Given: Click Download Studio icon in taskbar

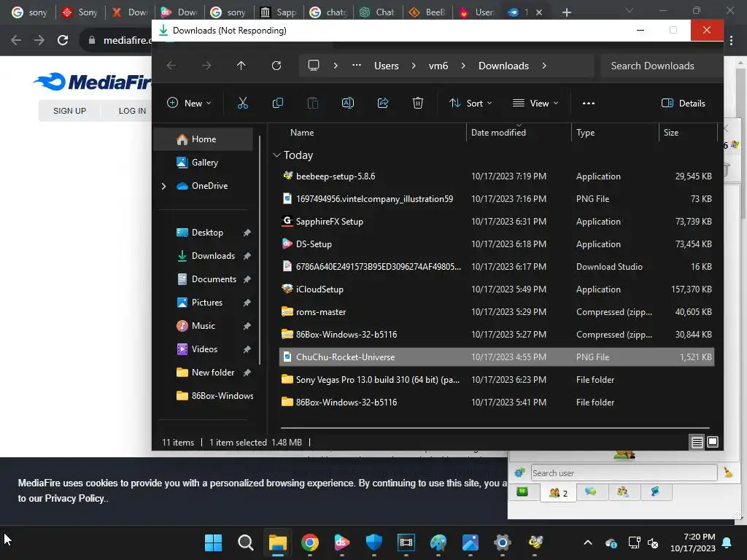Looking at the screenshot, I should (x=341, y=542).
